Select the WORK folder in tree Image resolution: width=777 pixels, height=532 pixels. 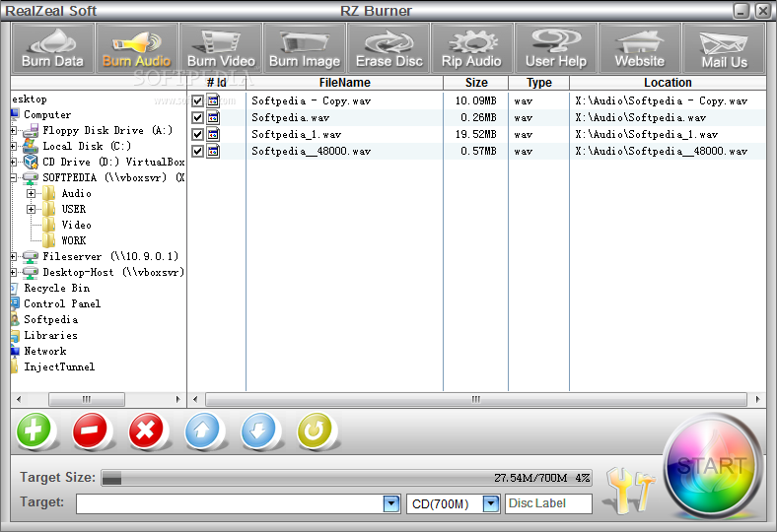73,241
